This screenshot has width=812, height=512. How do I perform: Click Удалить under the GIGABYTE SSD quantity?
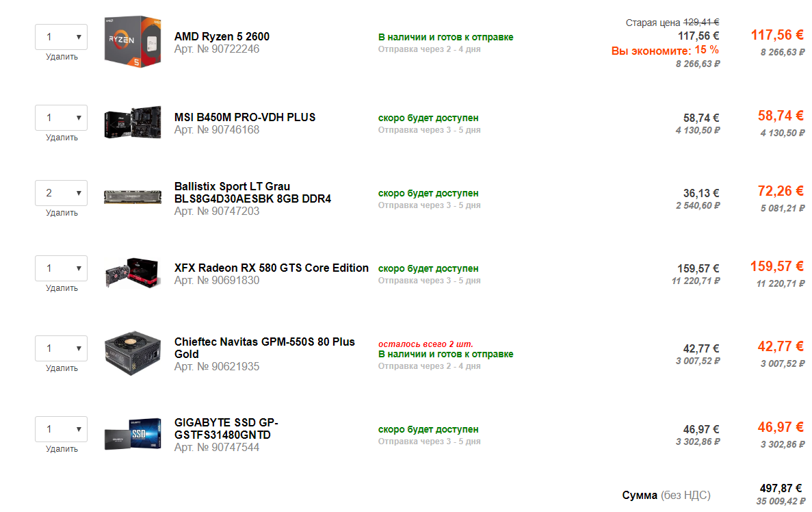pos(62,449)
